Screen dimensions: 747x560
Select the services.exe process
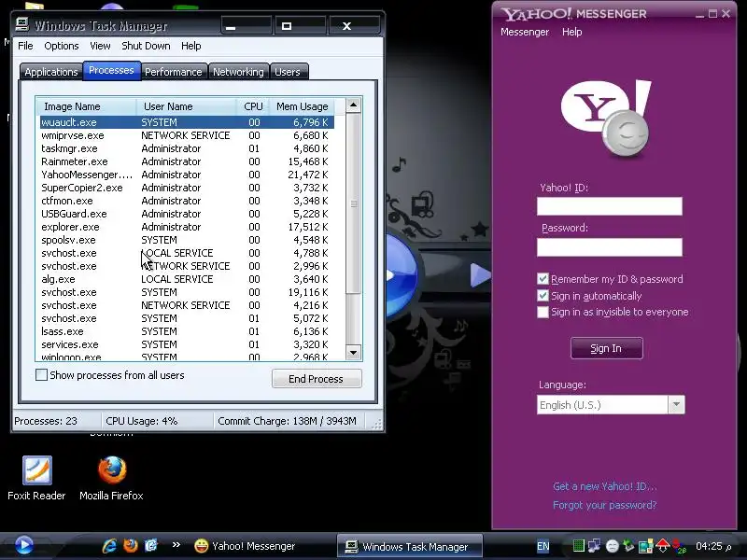[x=187, y=344]
